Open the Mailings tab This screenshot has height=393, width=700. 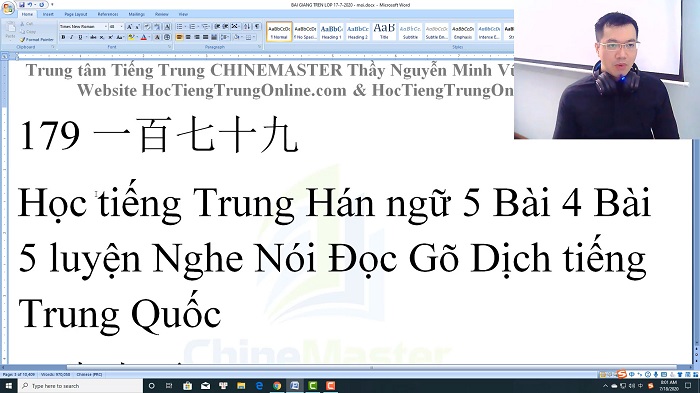pos(137,14)
